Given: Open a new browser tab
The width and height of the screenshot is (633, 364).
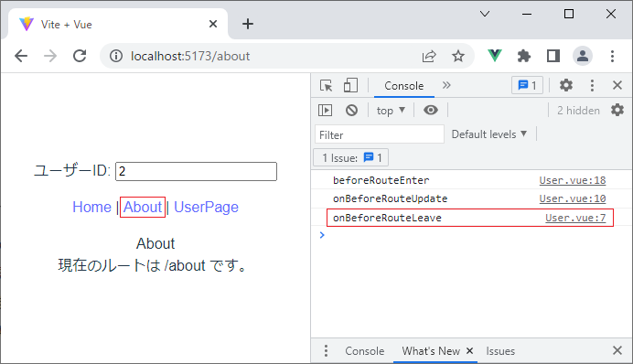Looking at the screenshot, I should click(248, 24).
